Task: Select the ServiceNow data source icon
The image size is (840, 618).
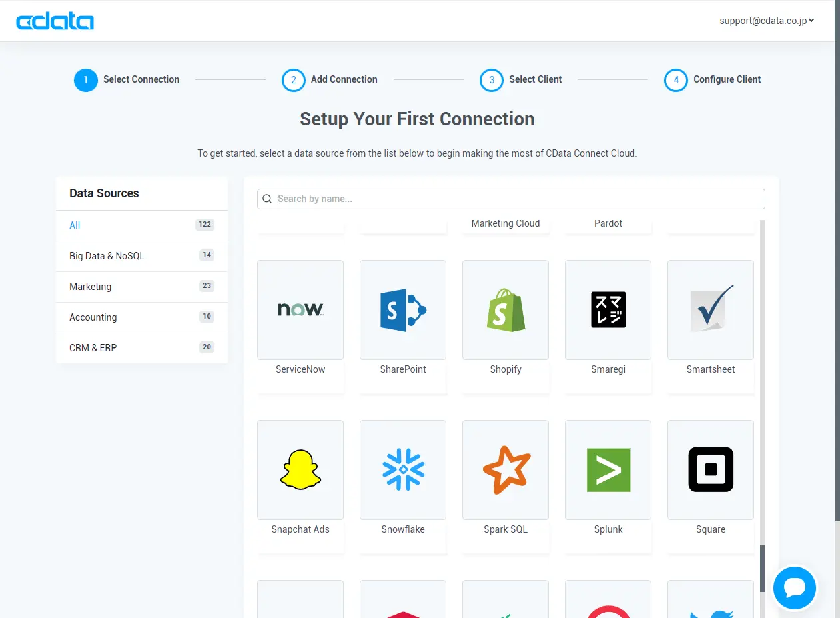Action: pos(300,309)
